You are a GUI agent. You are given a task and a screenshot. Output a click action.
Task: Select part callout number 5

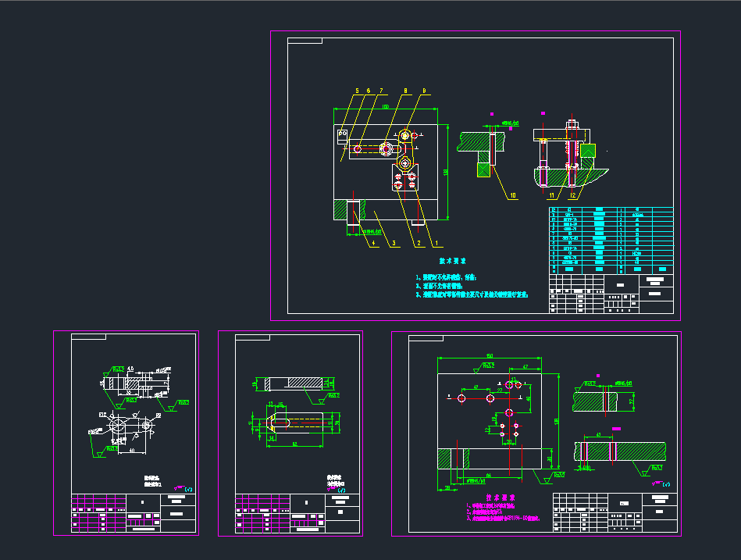pos(358,91)
